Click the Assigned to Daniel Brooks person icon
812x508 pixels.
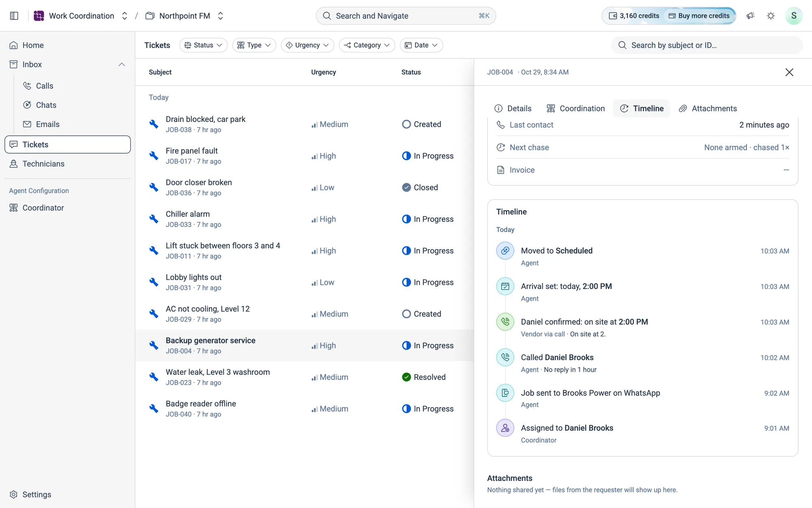(505, 428)
